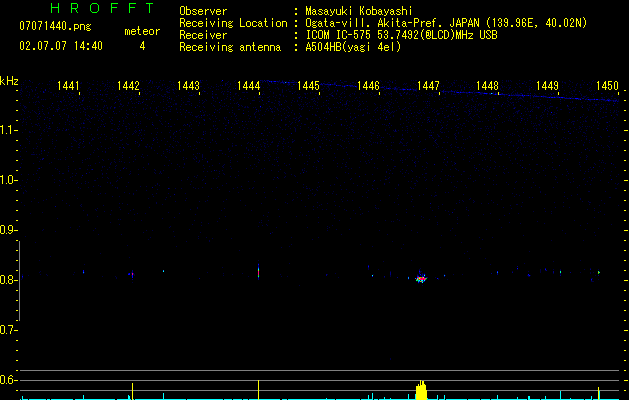Click time axis label 1444

[248, 86]
